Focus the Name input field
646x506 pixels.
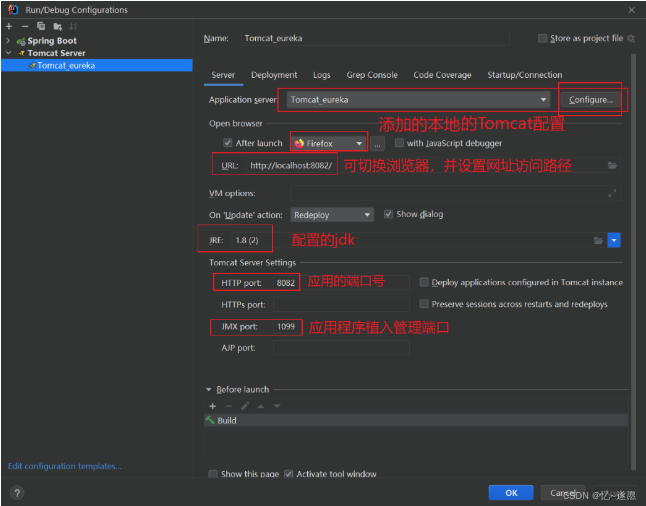[x=375, y=38]
